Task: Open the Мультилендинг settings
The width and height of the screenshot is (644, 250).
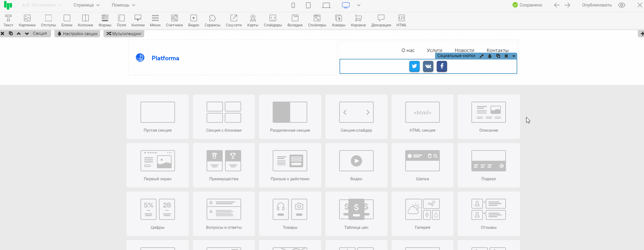Action: click(124, 34)
